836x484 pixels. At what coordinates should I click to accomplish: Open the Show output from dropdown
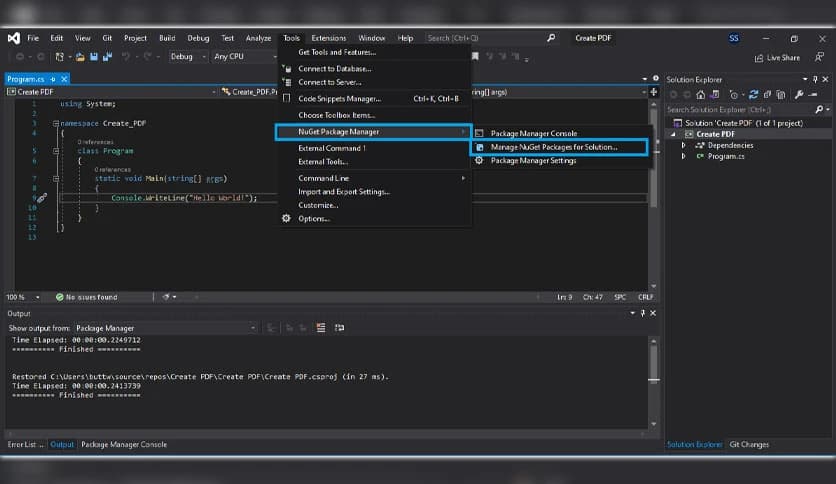click(165, 328)
